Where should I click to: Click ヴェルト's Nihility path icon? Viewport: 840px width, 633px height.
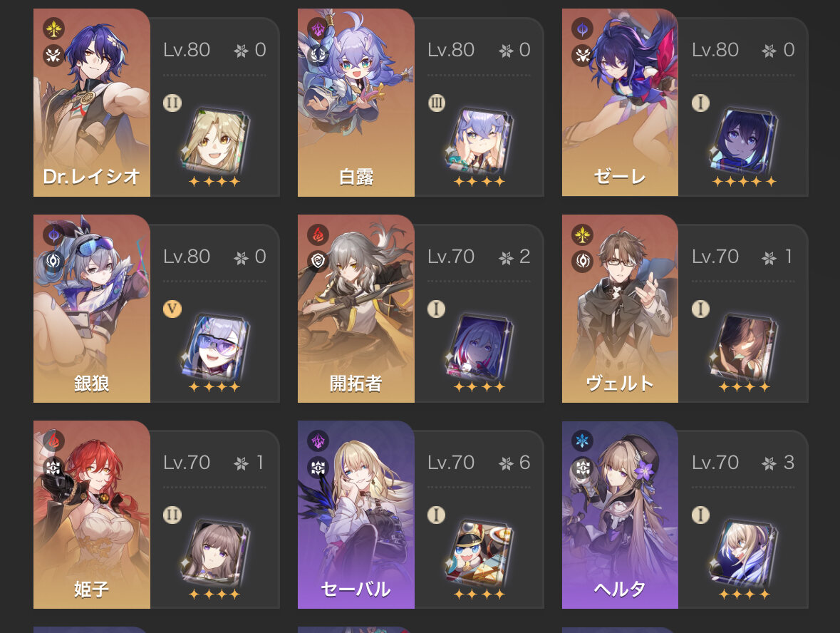coord(582,261)
